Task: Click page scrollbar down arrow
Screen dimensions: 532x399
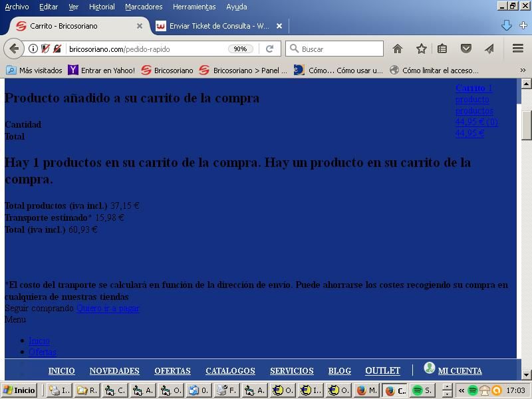Action: [x=526, y=375]
